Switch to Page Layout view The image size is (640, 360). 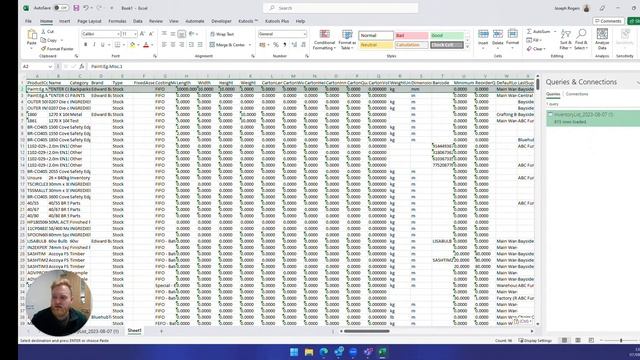pos(578,340)
